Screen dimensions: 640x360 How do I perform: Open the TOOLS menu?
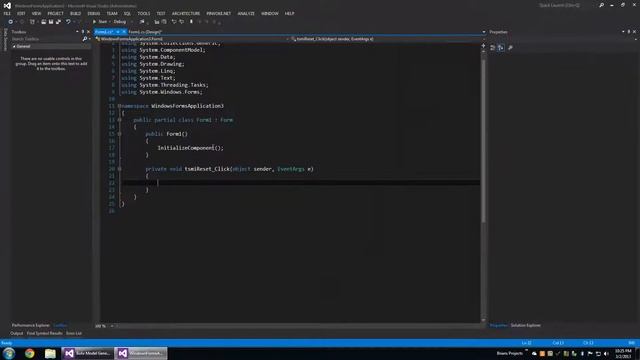tap(144, 13)
